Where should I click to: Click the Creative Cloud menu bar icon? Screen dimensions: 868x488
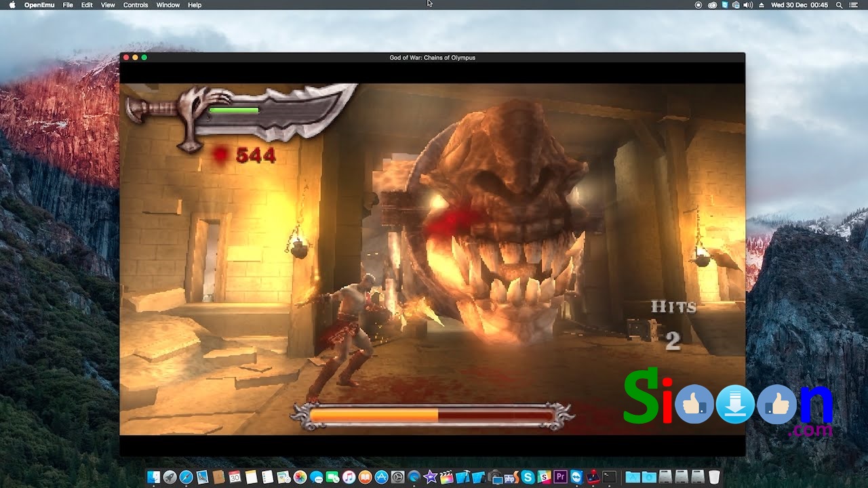pos(711,5)
